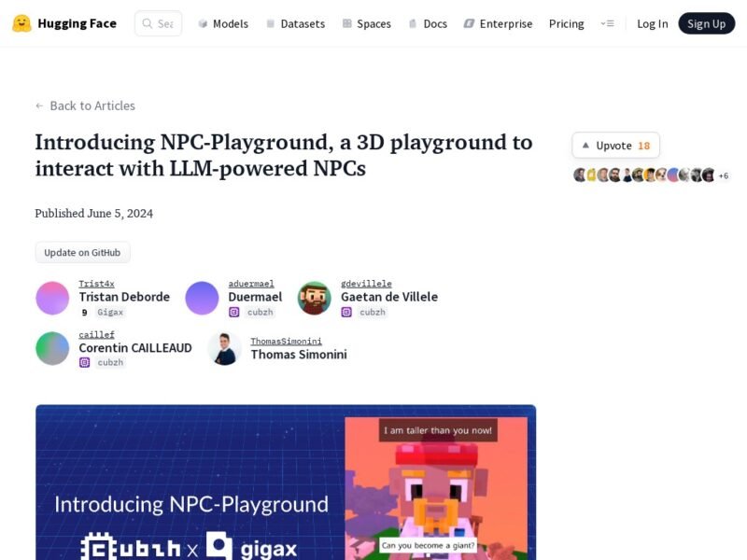747x560 pixels.
Task: Open Gaetan de Villele's bearded avatar
Action: [315, 298]
